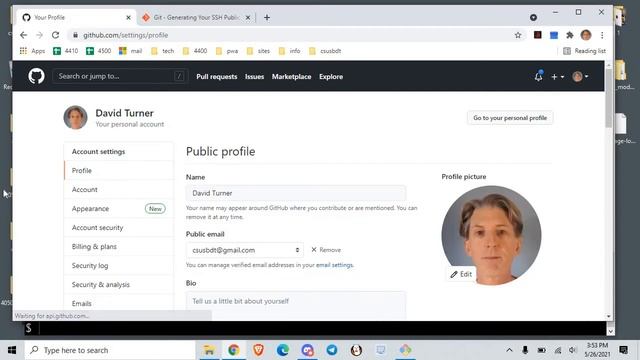Click the browser back arrow
Image resolution: width=640 pixels, height=360 pixels.
(x=23, y=35)
